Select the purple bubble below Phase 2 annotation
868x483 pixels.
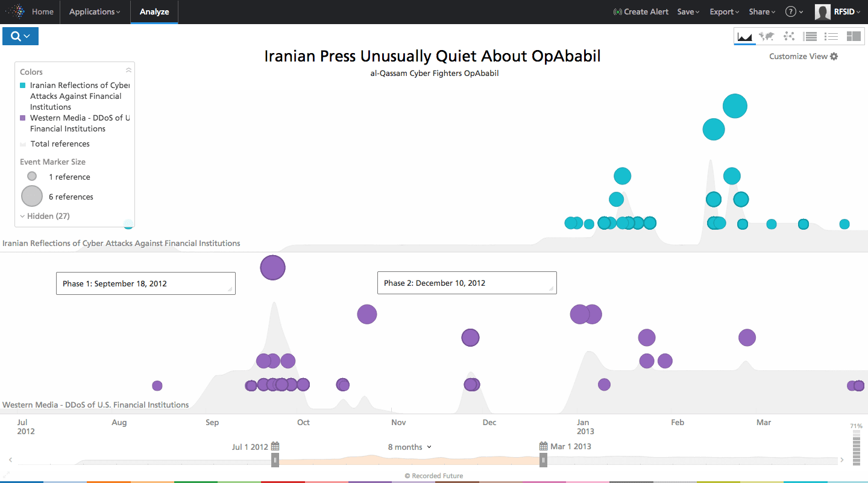pos(470,338)
